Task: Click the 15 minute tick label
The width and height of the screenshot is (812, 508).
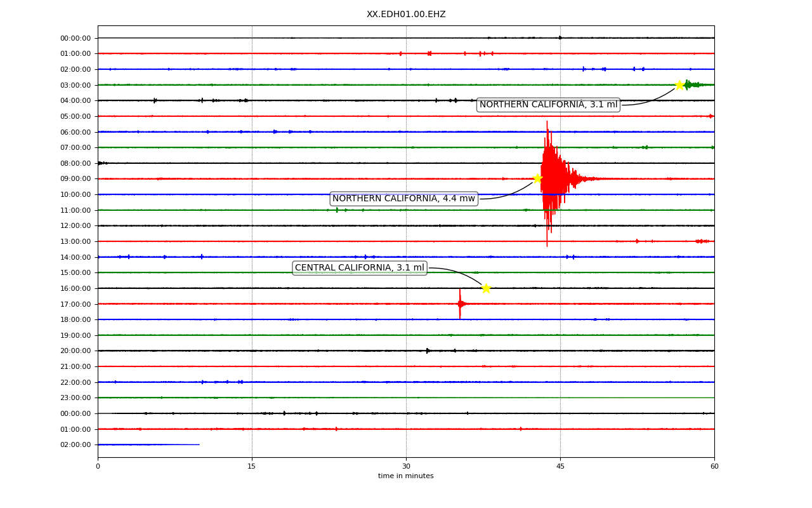Action: pos(252,467)
